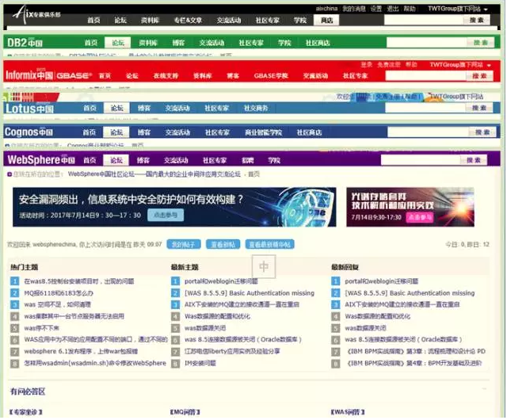Click the 搜索 button in Informix bar
Viewport: 507px width, 420px height.
point(479,76)
